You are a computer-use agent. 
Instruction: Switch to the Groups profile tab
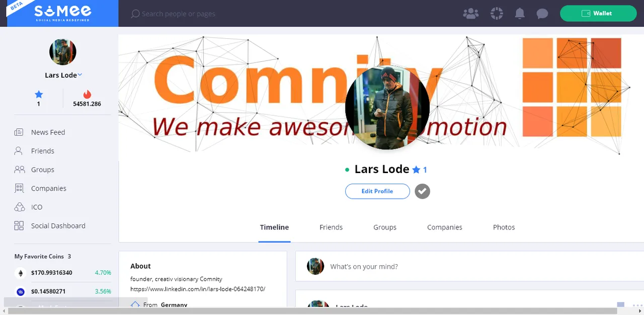pos(385,227)
